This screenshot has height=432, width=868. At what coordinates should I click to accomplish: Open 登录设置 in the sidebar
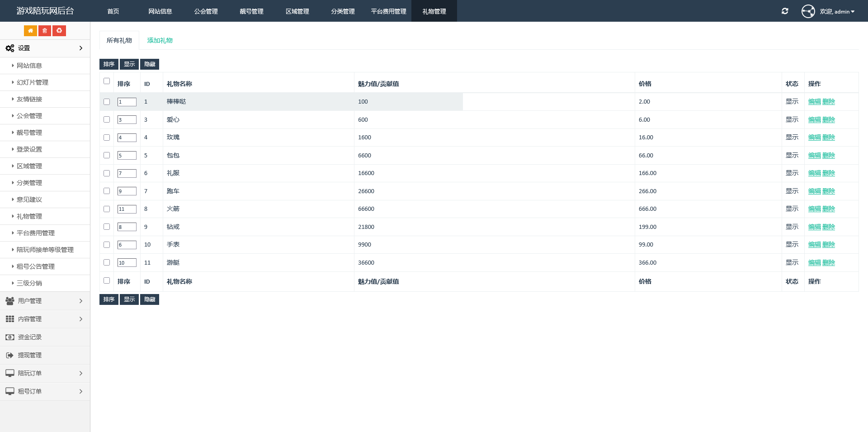29,149
